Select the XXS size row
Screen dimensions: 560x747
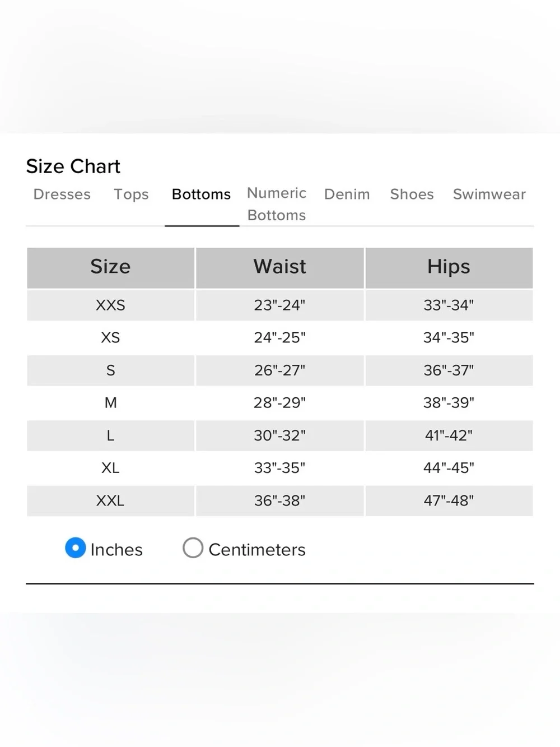point(280,305)
